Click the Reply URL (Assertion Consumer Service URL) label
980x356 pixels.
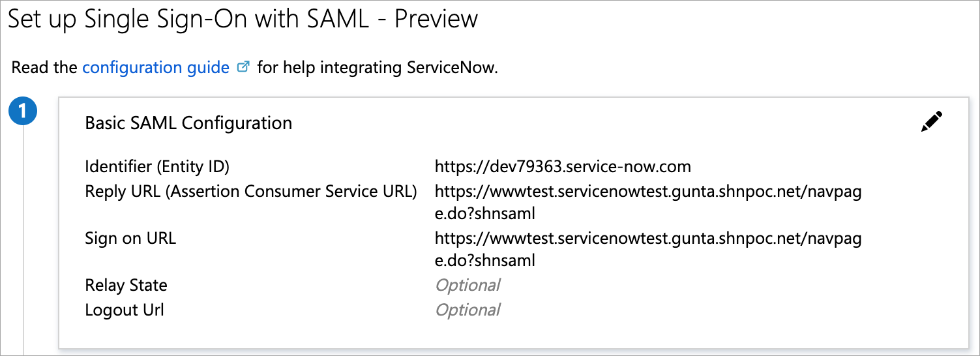pyautogui.click(x=251, y=192)
